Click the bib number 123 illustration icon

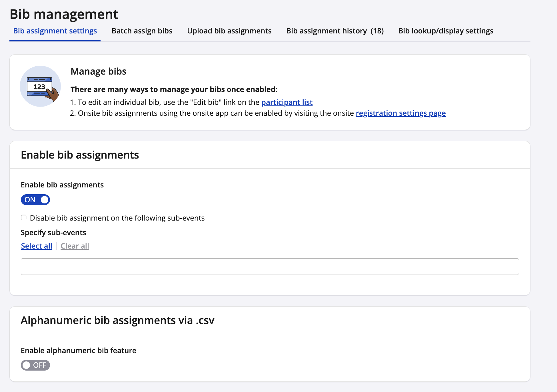point(40,86)
